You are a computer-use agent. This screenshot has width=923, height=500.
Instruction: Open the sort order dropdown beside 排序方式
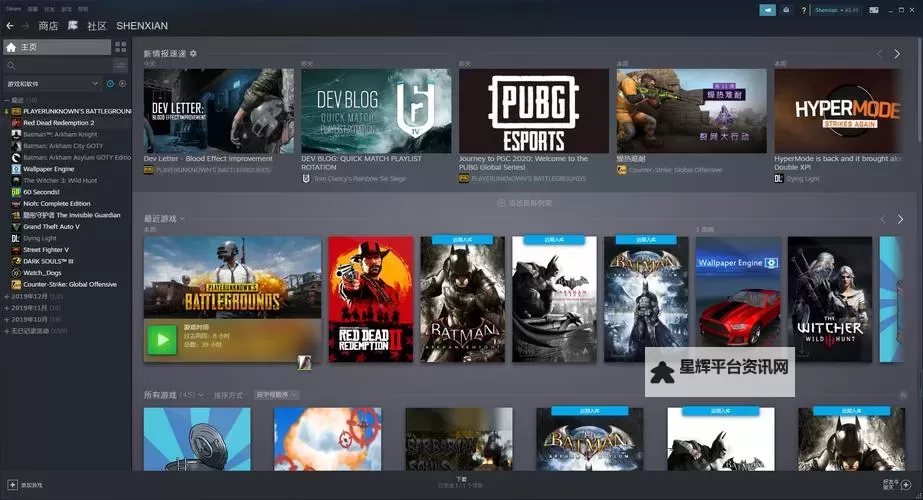click(x=277, y=395)
